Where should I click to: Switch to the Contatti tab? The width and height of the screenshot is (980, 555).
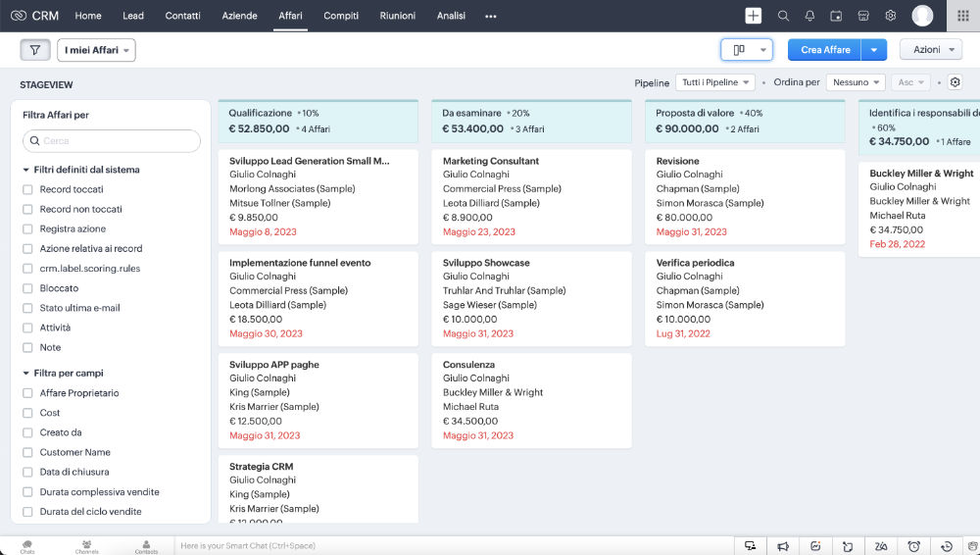click(182, 16)
